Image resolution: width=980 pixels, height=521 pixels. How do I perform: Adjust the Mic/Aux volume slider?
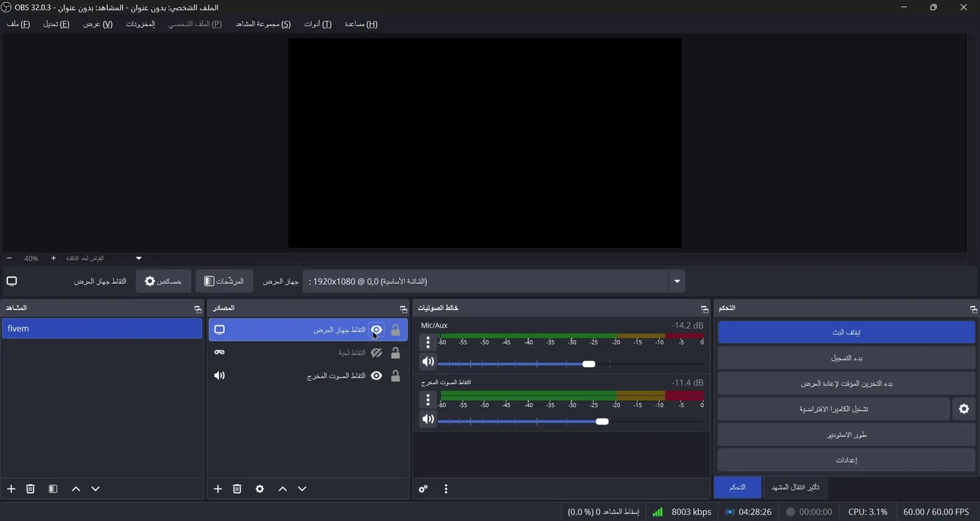571,364
